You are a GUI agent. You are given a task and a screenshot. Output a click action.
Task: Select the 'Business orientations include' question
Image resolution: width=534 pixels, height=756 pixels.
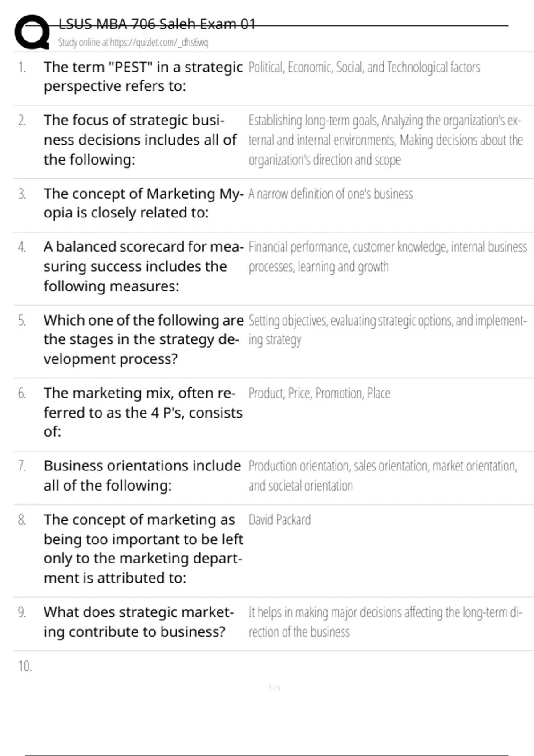pos(142,475)
